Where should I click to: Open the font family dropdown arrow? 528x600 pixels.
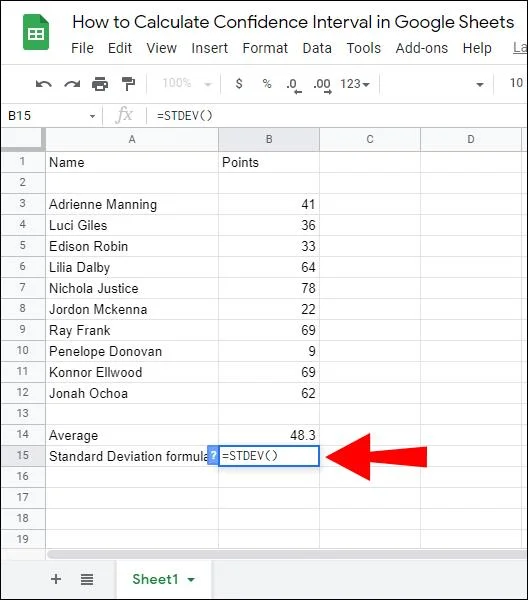[479, 84]
